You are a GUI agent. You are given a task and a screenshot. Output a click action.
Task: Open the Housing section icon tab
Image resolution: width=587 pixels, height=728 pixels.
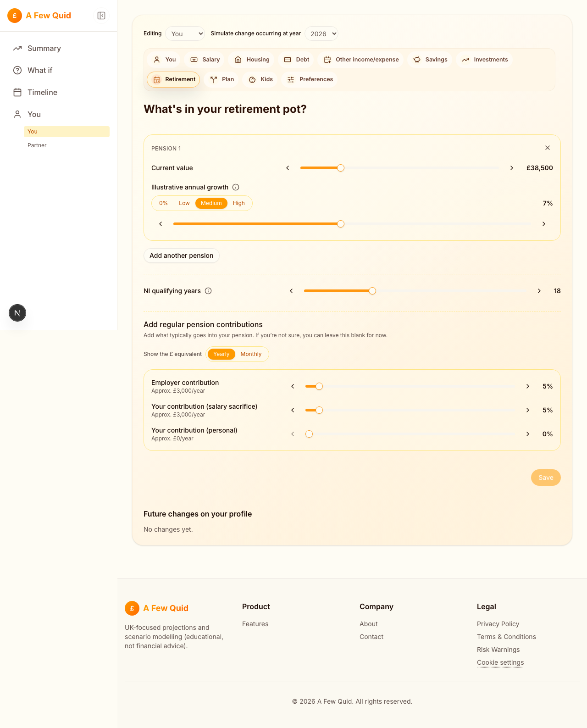coord(238,59)
